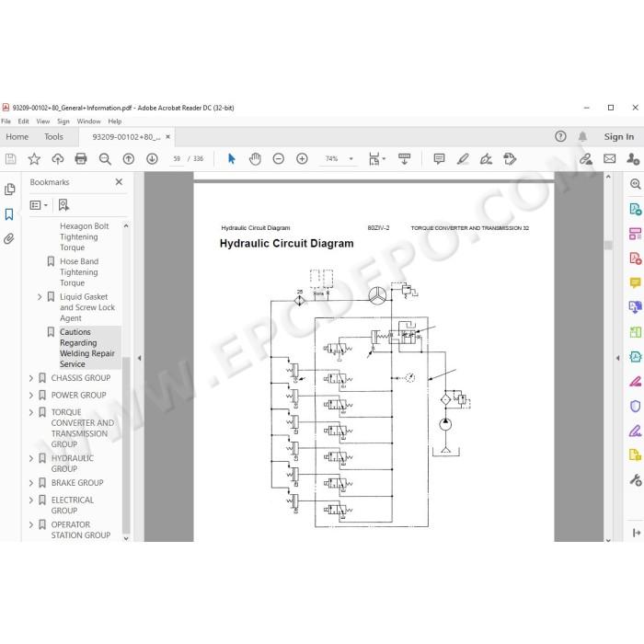This screenshot has height=644, width=644.
Task: Expand CHASSIS GROUP bookmark
Action: [x=30, y=378]
